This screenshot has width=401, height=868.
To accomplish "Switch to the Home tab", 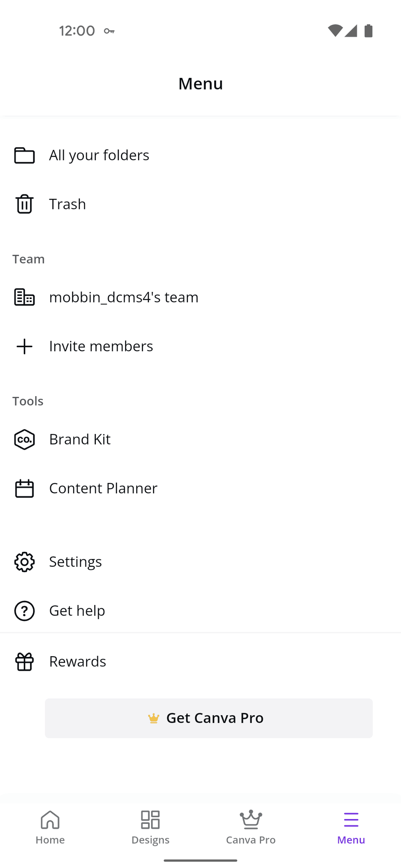I will tap(50, 828).
